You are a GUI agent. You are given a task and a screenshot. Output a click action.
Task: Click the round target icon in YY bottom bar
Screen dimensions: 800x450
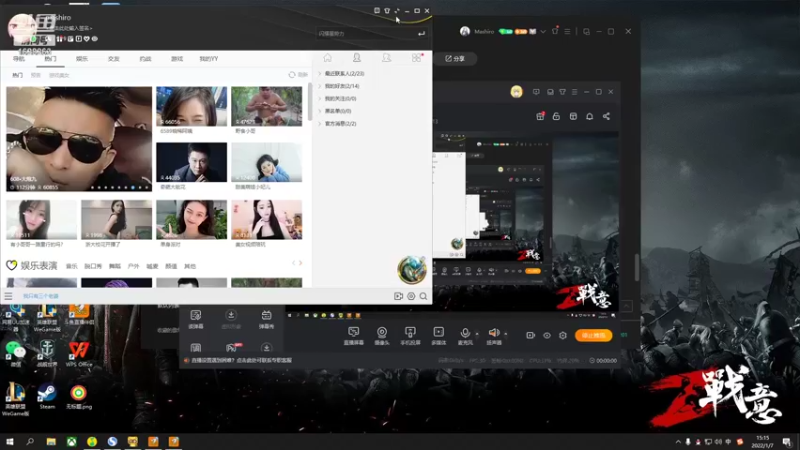coord(411,296)
